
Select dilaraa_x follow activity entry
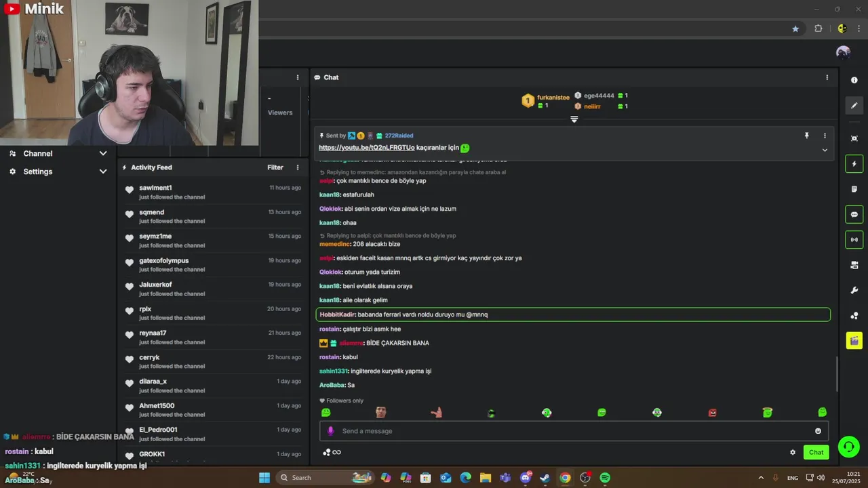213,386
